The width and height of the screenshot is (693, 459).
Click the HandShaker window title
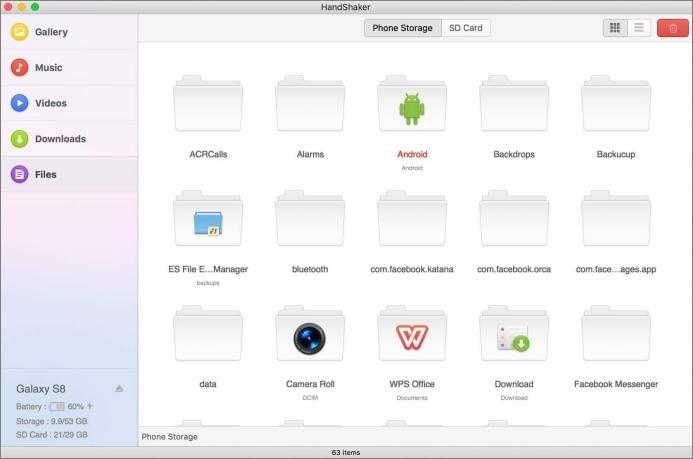(346, 7)
